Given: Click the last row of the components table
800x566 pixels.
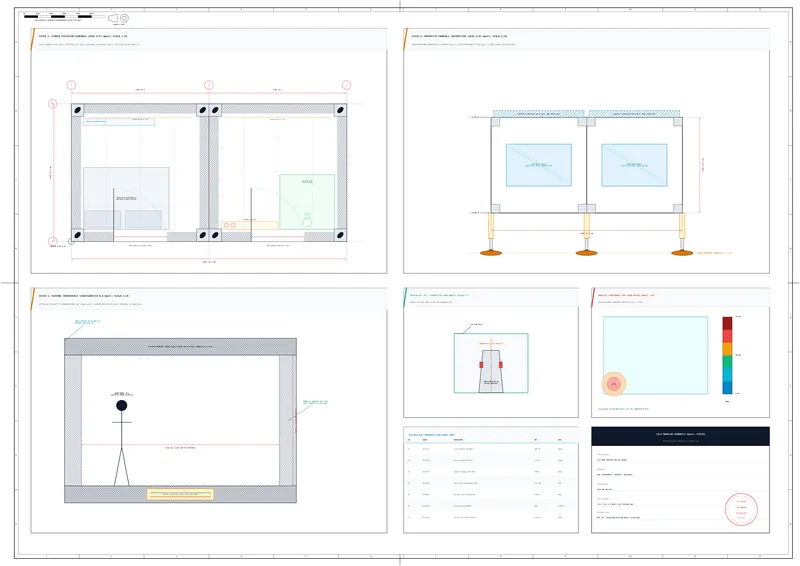Looking at the screenshot, I should (491, 517).
